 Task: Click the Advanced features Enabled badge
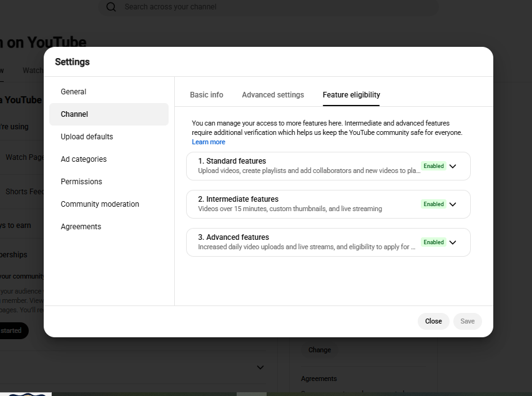pyautogui.click(x=433, y=242)
